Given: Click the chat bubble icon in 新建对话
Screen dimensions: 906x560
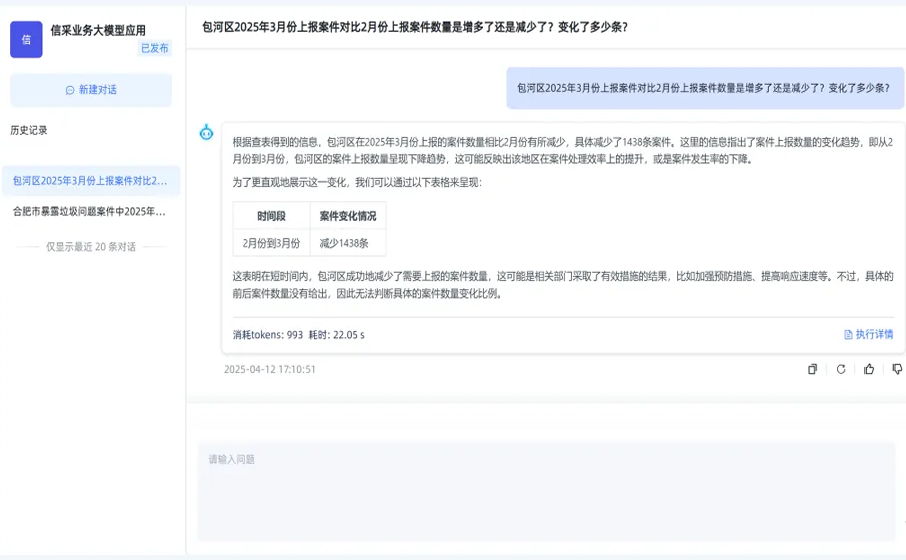Looking at the screenshot, I should (x=70, y=90).
